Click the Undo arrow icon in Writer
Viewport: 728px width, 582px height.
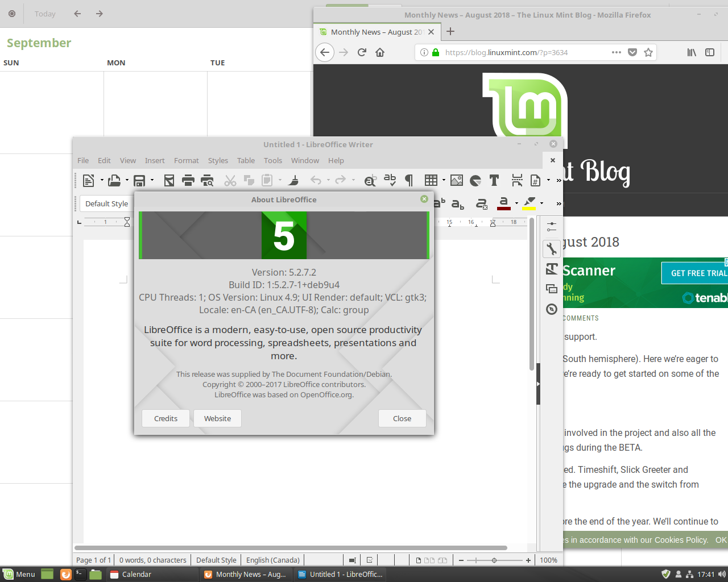point(316,181)
